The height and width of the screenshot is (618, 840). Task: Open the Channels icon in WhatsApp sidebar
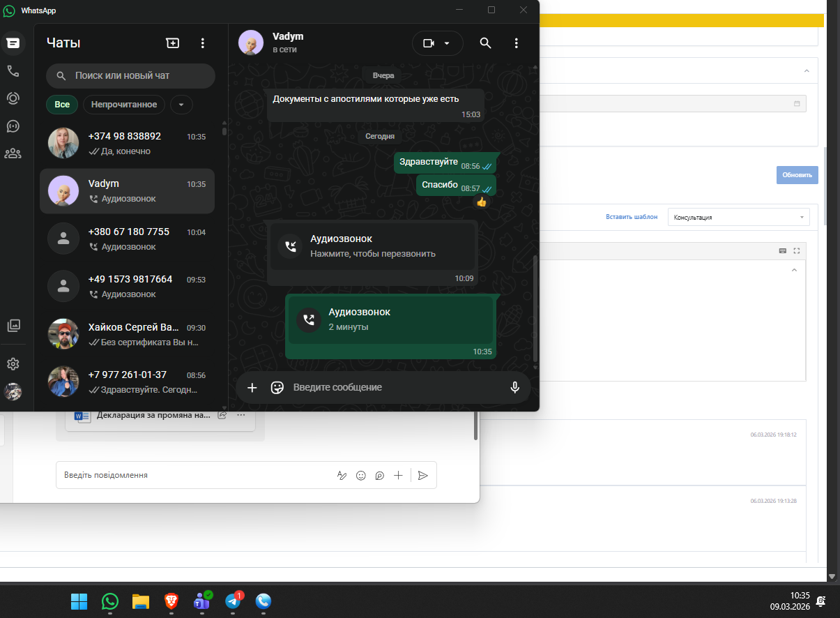(x=13, y=126)
